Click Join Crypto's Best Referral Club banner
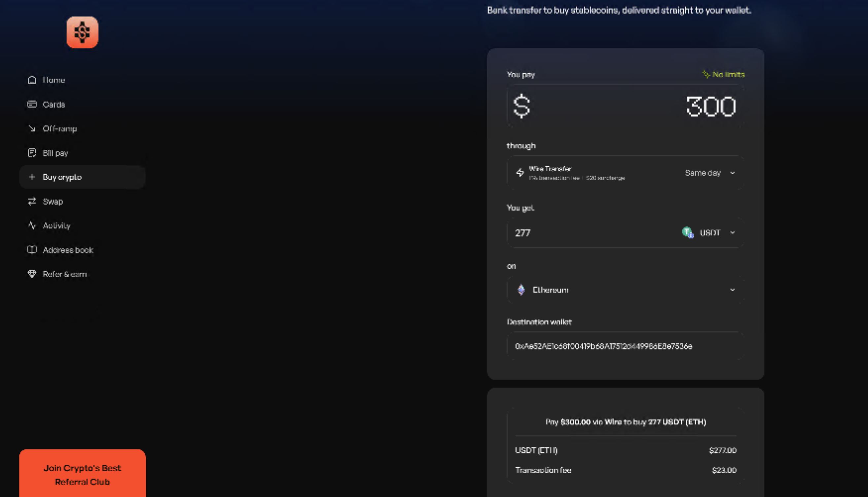The image size is (868, 497). 82,474
